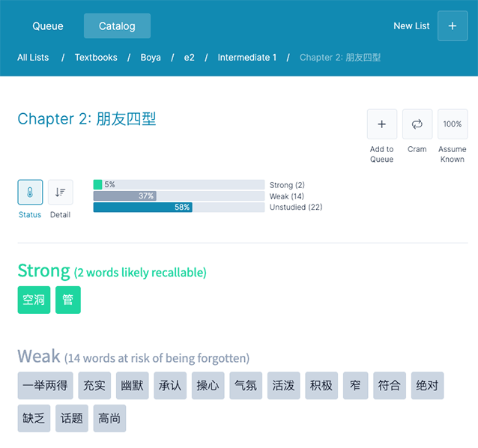Click the Chapter 2: 朋友四型 breadcrumb
The width and height of the screenshot is (478, 448).
click(340, 57)
